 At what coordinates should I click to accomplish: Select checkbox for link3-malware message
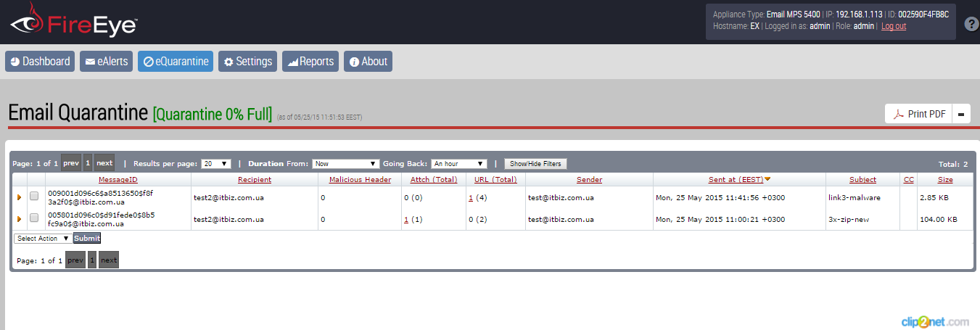coord(34,196)
